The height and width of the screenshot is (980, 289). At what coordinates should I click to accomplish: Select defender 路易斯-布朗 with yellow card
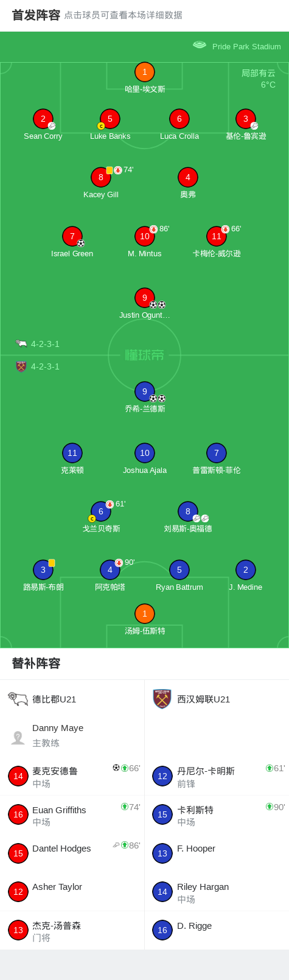click(43, 570)
